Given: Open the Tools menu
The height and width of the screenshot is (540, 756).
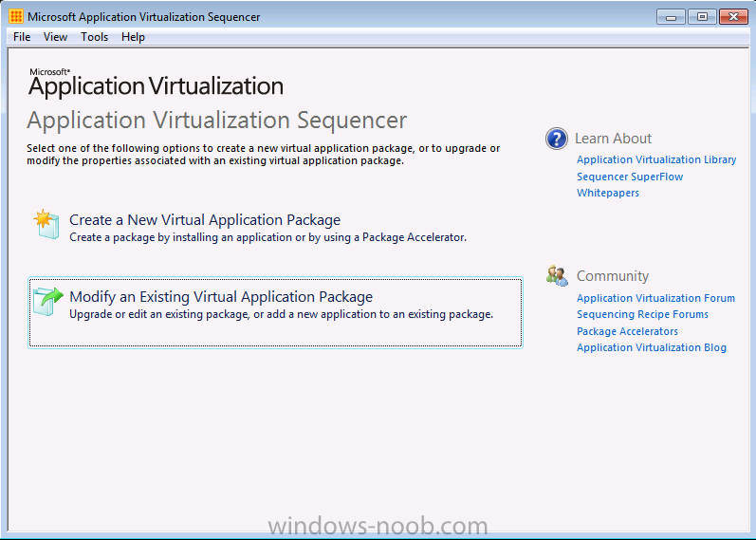Looking at the screenshot, I should (x=94, y=37).
